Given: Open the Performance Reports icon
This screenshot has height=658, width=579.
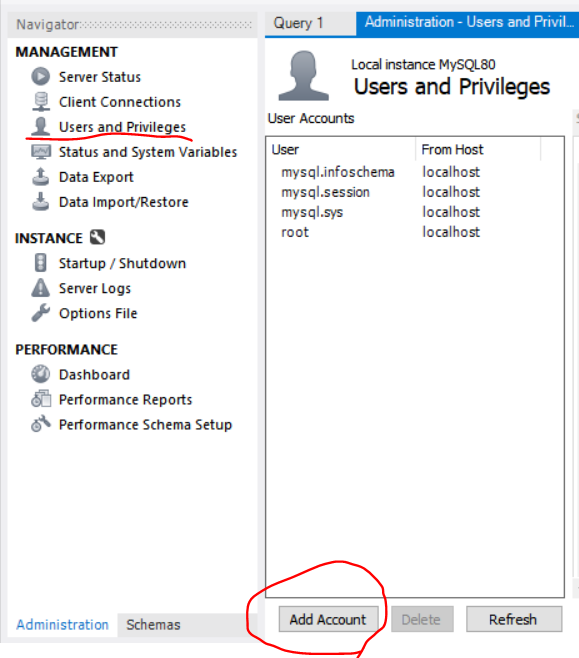Looking at the screenshot, I should pos(41,399).
